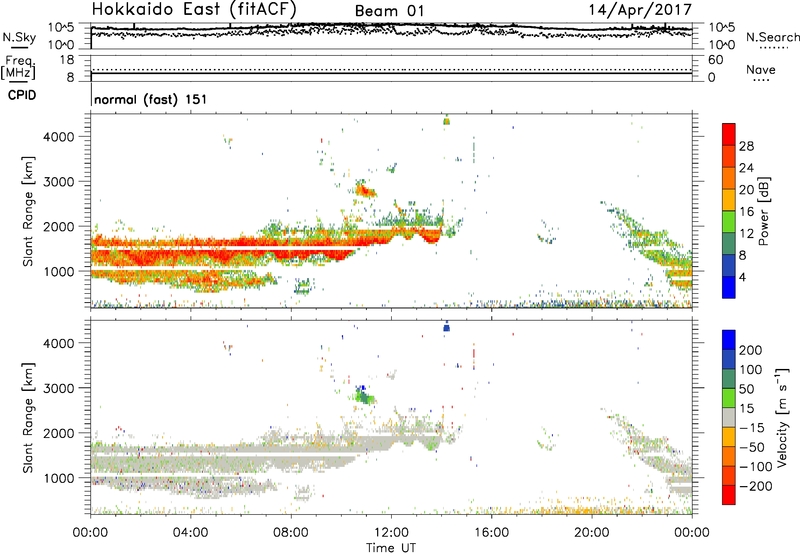Click the green-blue echo near 2900 km velocity panel

pos(364,395)
